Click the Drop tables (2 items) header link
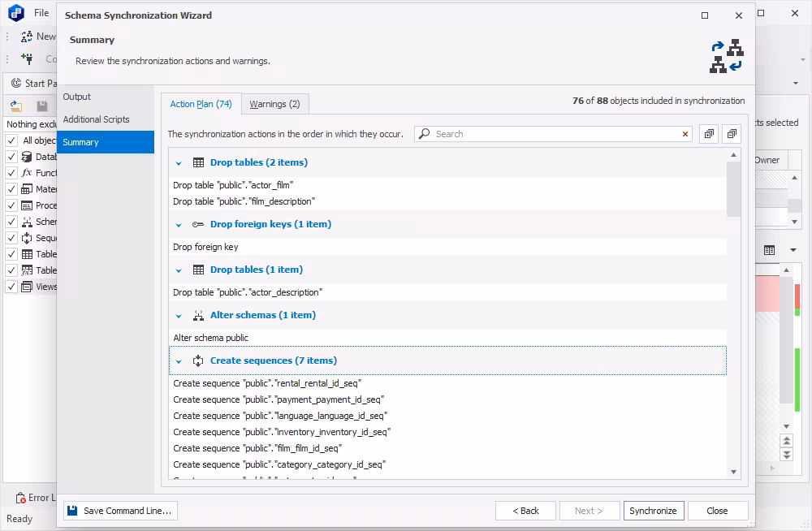The height and width of the screenshot is (531, 812). [259, 162]
